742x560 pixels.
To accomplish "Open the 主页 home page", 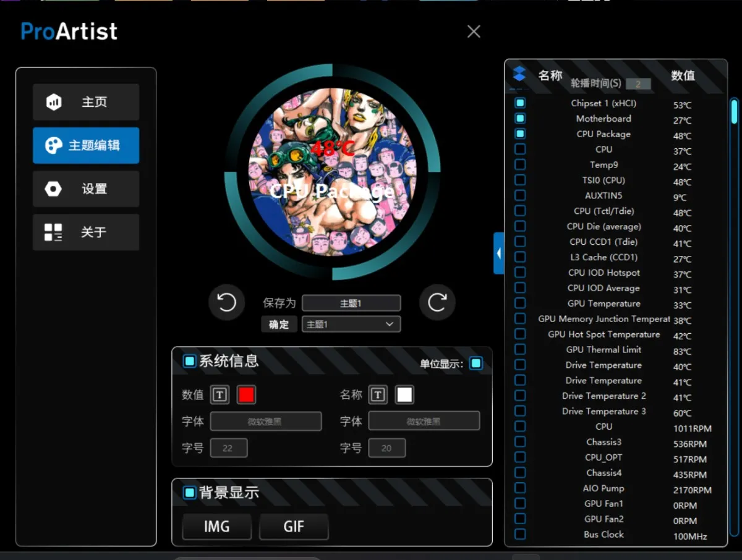I will [x=86, y=102].
